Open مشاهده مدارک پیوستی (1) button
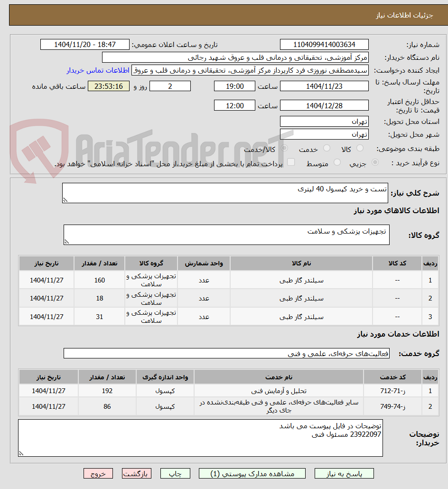This screenshot has width=448, height=489. (252, 473)
